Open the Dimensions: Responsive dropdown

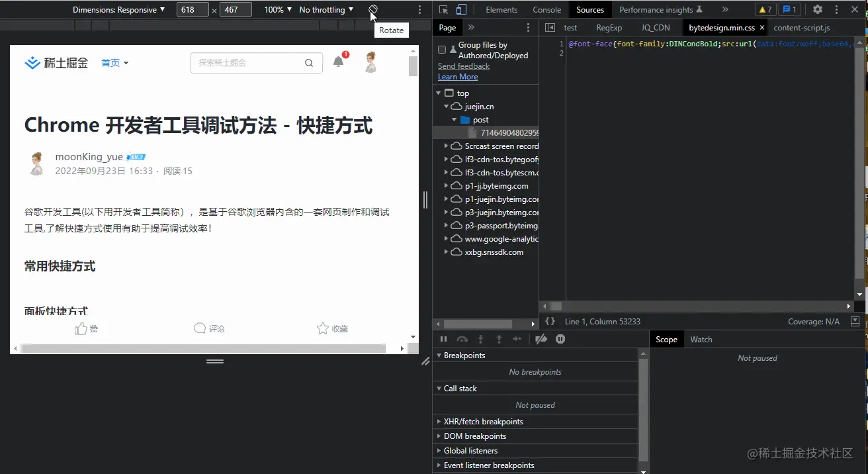(118, 10)
